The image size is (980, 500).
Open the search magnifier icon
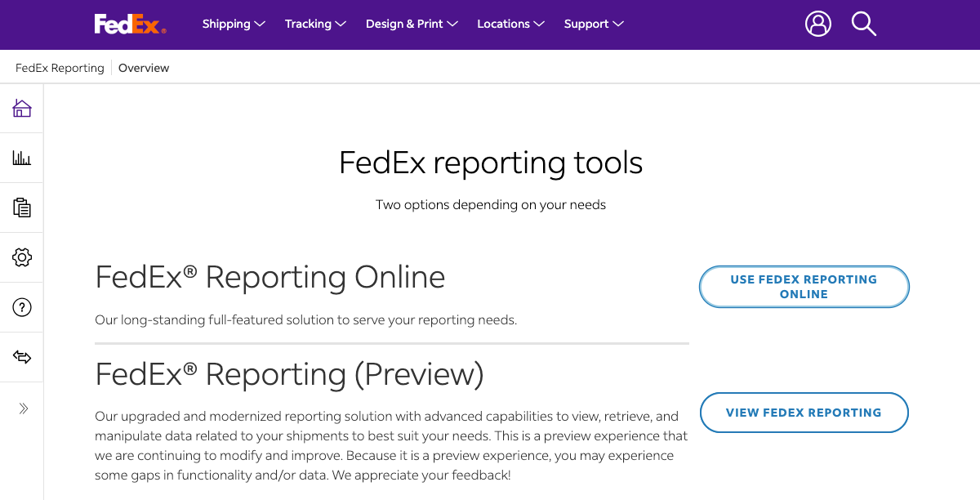point(863,24)
